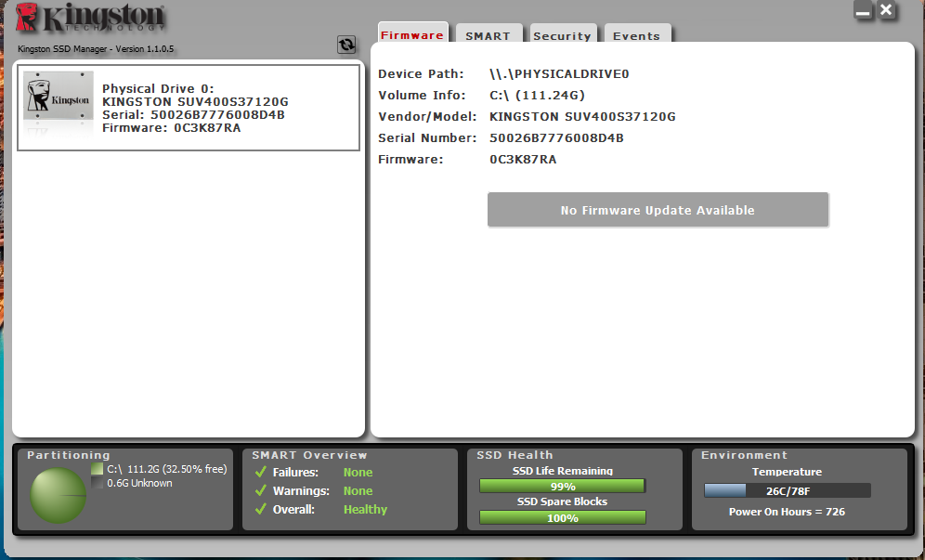Viewport: 925px width, 560px height.
Task: Click the Failures None status value
Action: 358,472
